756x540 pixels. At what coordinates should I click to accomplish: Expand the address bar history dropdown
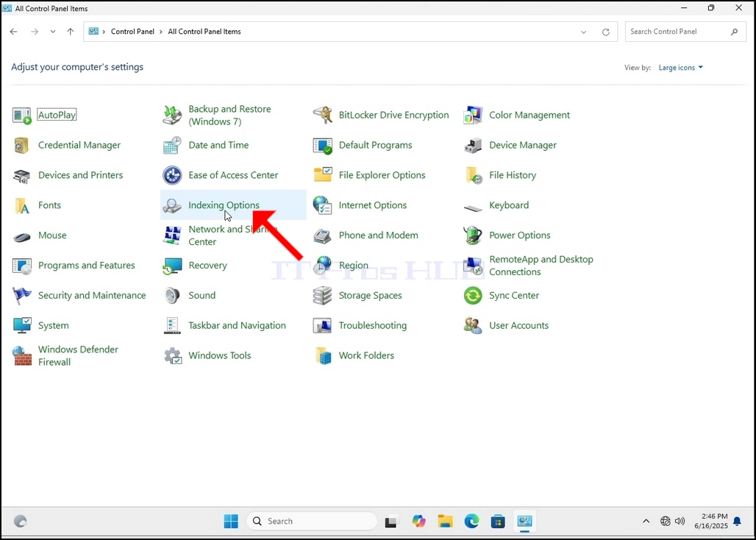pos(583,32)
